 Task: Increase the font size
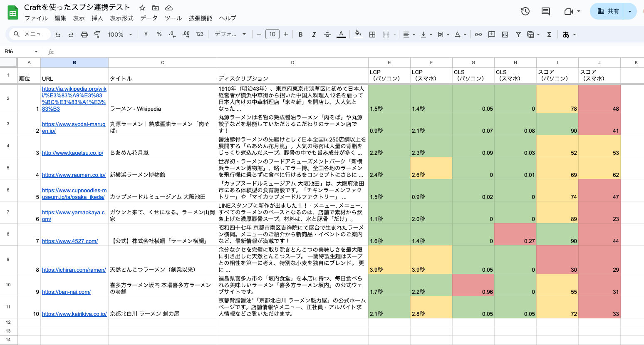click(286, 34)
